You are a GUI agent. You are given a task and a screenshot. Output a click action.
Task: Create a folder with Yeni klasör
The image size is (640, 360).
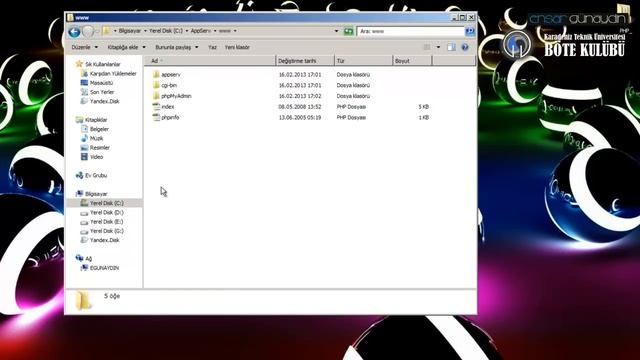[237, 47]
